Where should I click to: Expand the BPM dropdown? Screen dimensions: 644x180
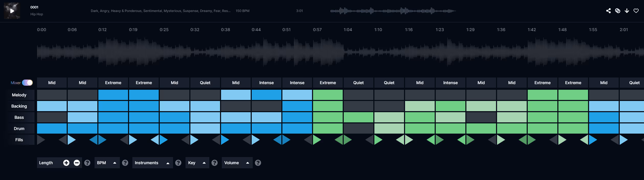107,163
